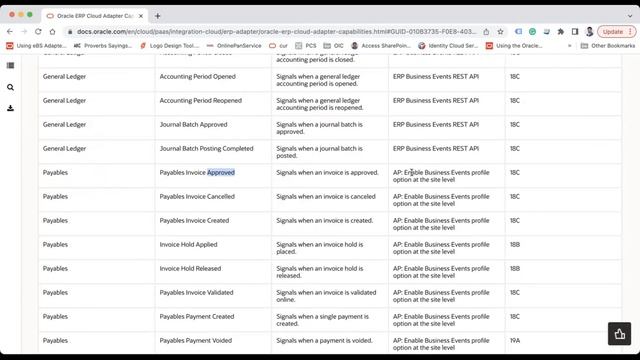Click the browser back arrow
This screenshot has height=360, width=640.
(x=10, y=31)
